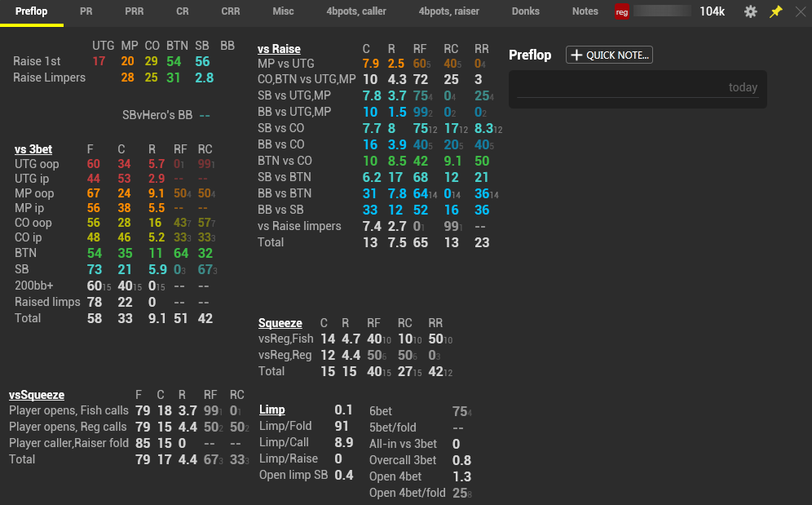Switch to the PRR tab
The image size is (812, 505).
[x=135, y=11]
